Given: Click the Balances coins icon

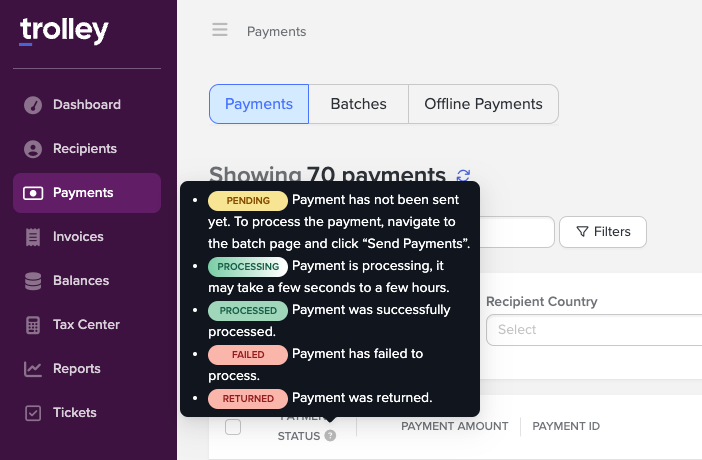Looking at the screenshot, I should coord(33,281).
